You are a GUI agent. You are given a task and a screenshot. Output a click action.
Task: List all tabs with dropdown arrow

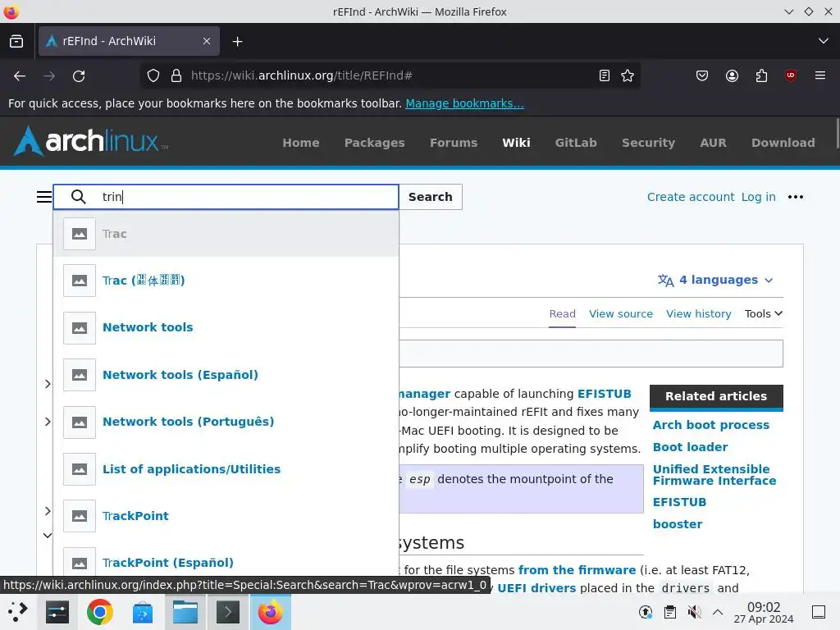tap(824, 41)
